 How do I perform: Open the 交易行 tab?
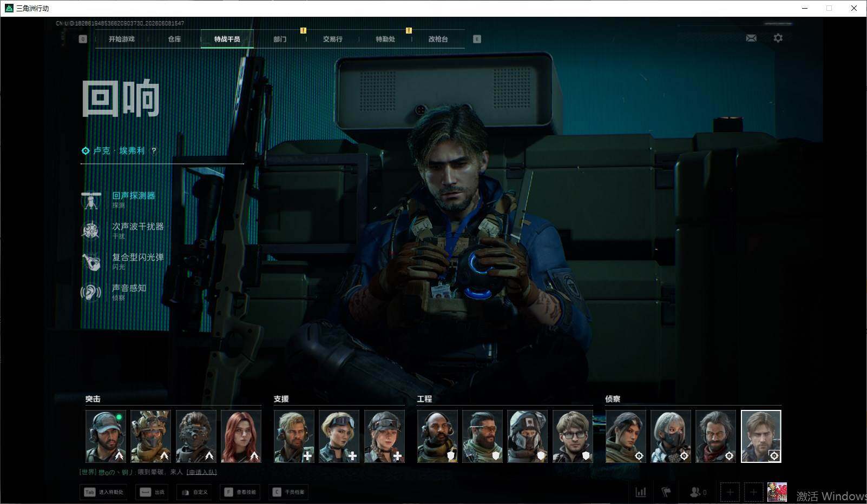coord(332,39)
